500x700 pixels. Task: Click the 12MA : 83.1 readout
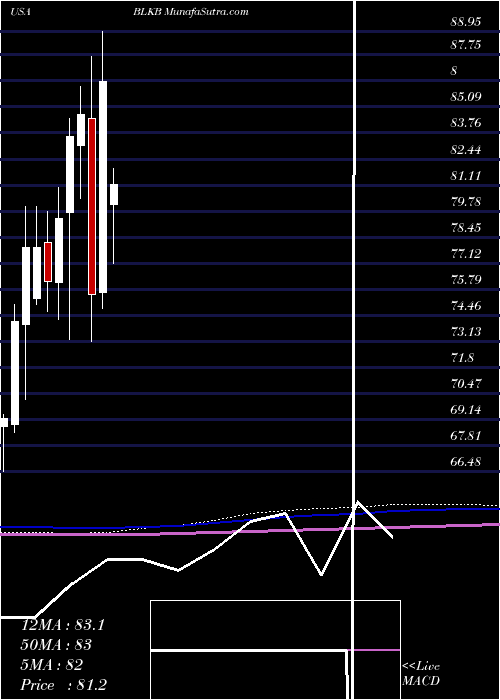click(62, 625)
